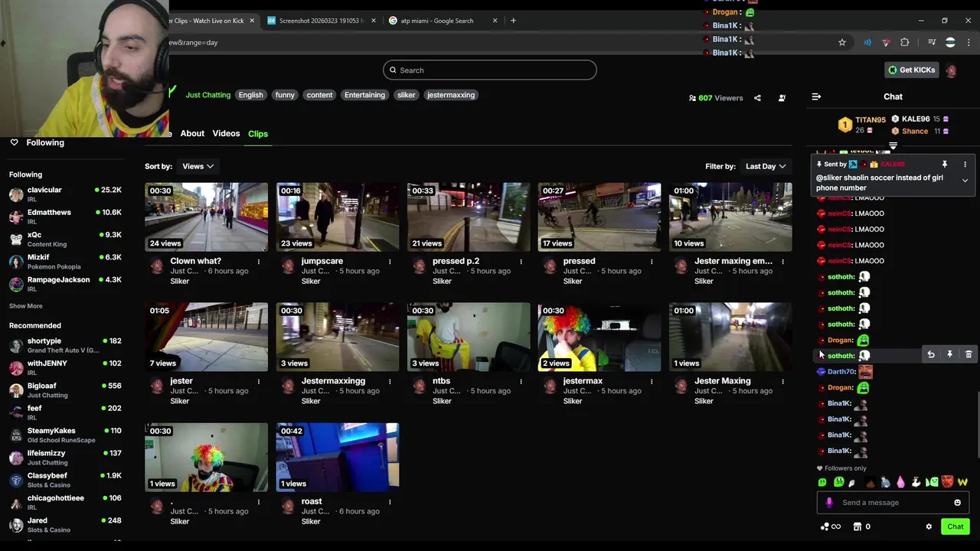
Task: Click the green Chat send button
Action: (x=955, y=527)
